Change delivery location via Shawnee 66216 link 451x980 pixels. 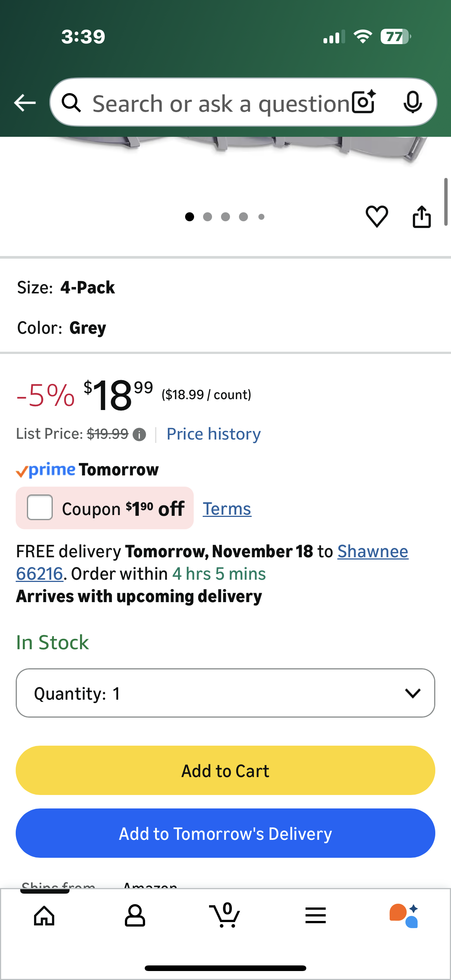point(372,551)
